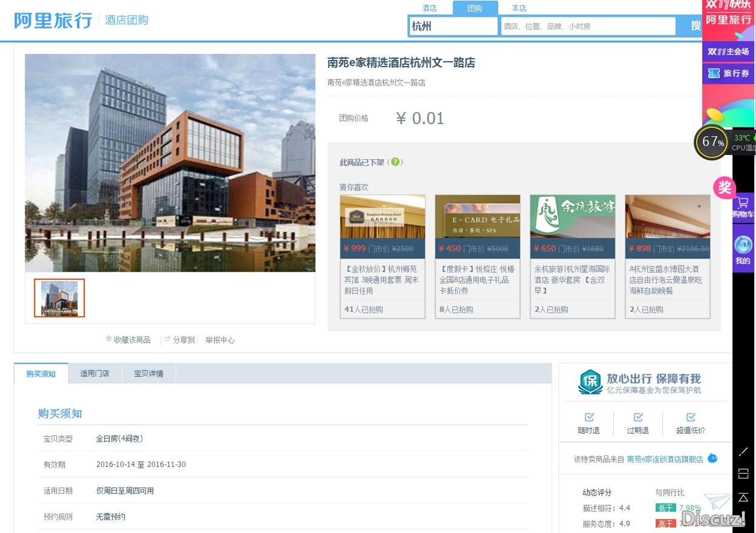Click 【金秋放价】杭州梅苑宾馆 title text
This screenshot has width=756, height=533.
coord(381,280)
